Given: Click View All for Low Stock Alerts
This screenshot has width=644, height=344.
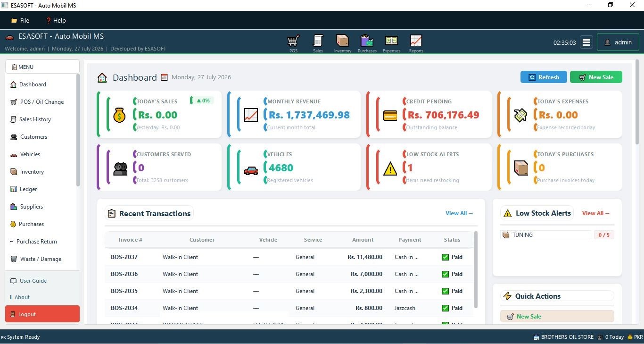Looking at the screenshot, I should tap(596, 213).
